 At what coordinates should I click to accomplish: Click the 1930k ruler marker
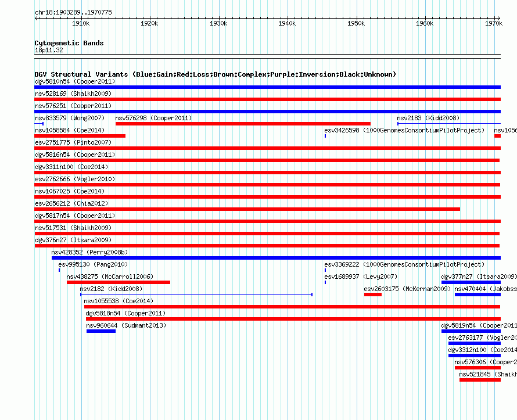218,23
